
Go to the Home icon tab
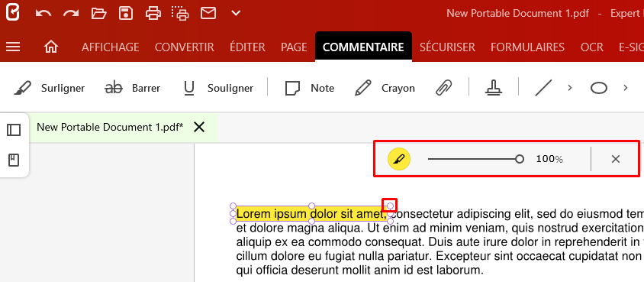[x=51, y=47]
